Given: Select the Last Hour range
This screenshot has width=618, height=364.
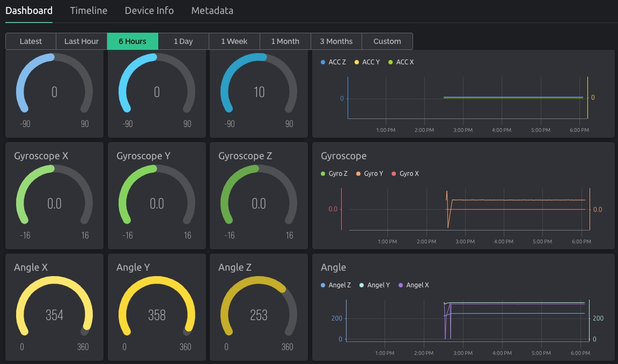Looking at the screenshot, I should click(x=82, y=41).
